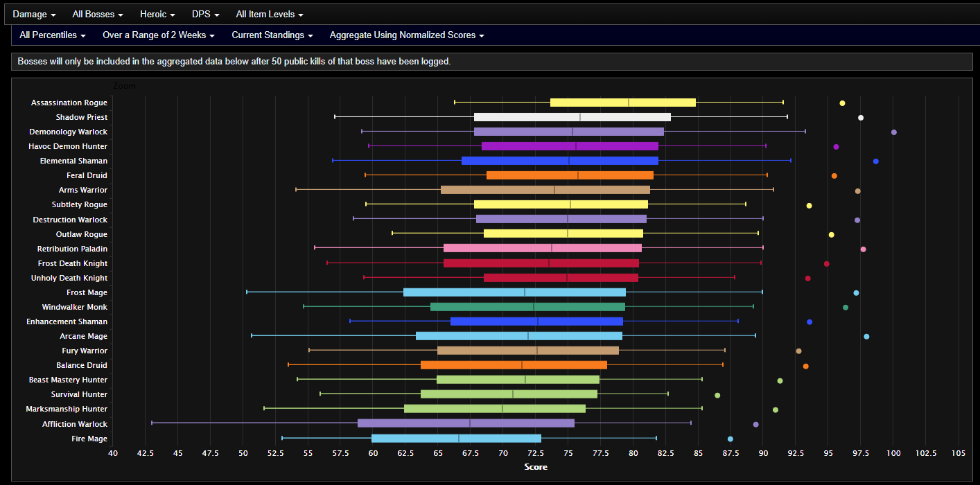This screenshot has width=980, height=485.
Task: Click the Arcane Mage light-blue outlier dot
Action: [866, 337]
